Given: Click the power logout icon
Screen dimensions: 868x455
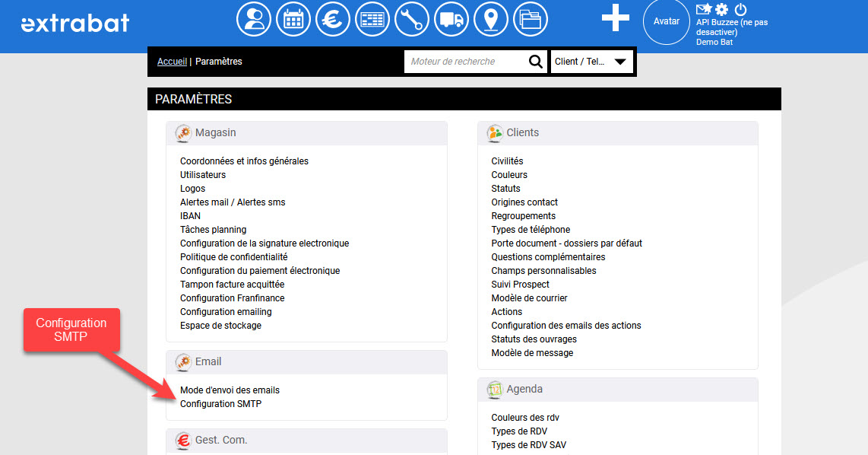Looking at the screenshot, I should pyautogui.click(x=740, y=10).
